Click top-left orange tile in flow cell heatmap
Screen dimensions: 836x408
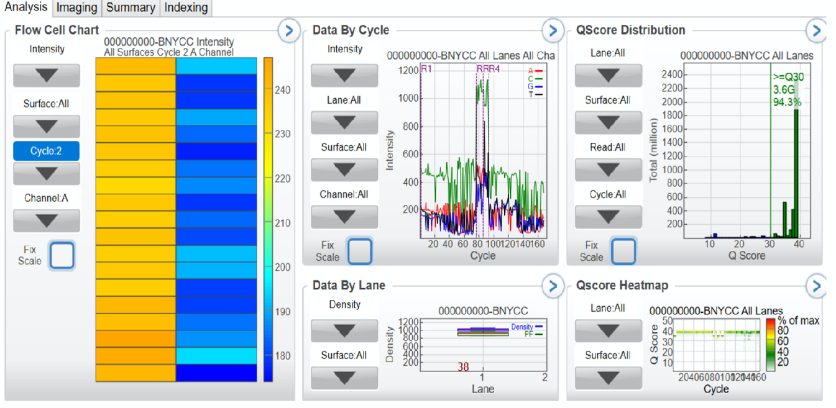pos(136,66)
